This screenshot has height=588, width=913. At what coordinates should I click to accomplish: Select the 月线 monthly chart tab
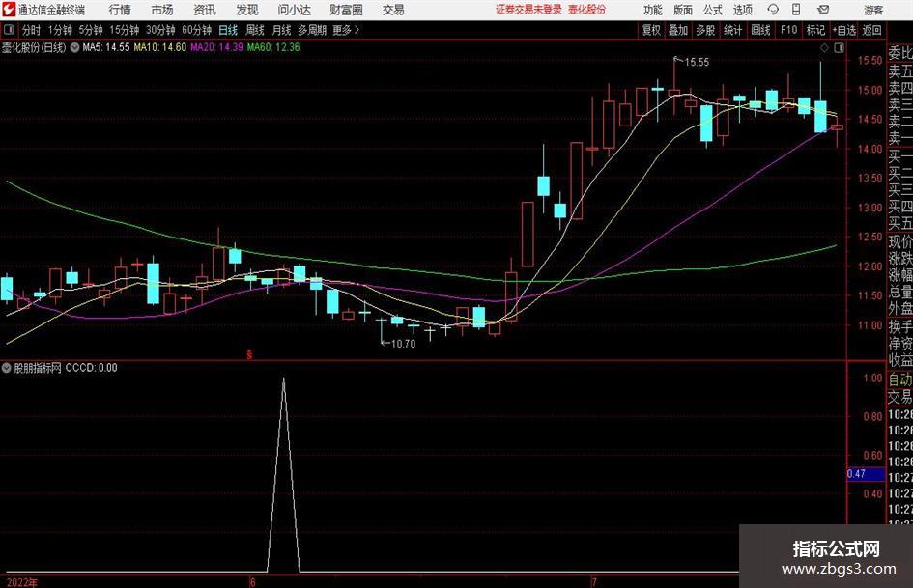(282, 30)
